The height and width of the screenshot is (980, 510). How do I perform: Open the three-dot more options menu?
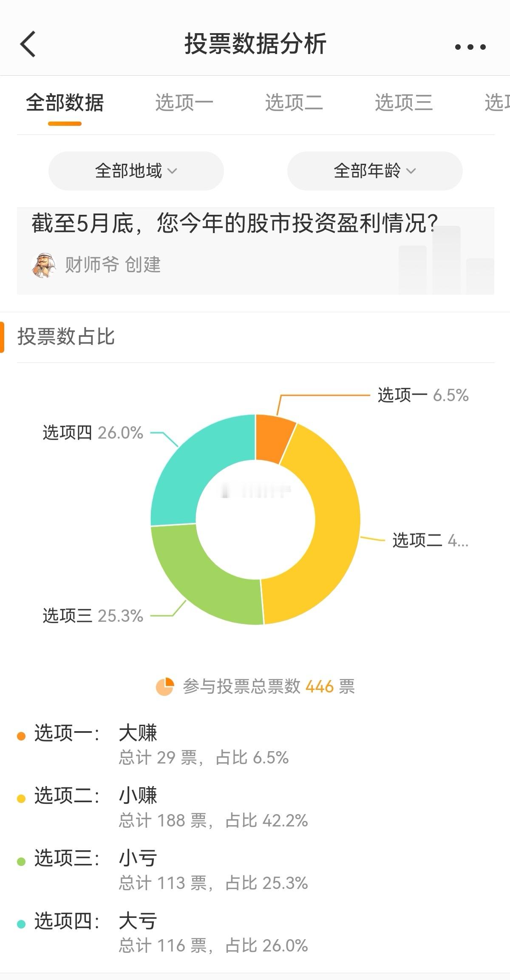(x=470, y=47)
